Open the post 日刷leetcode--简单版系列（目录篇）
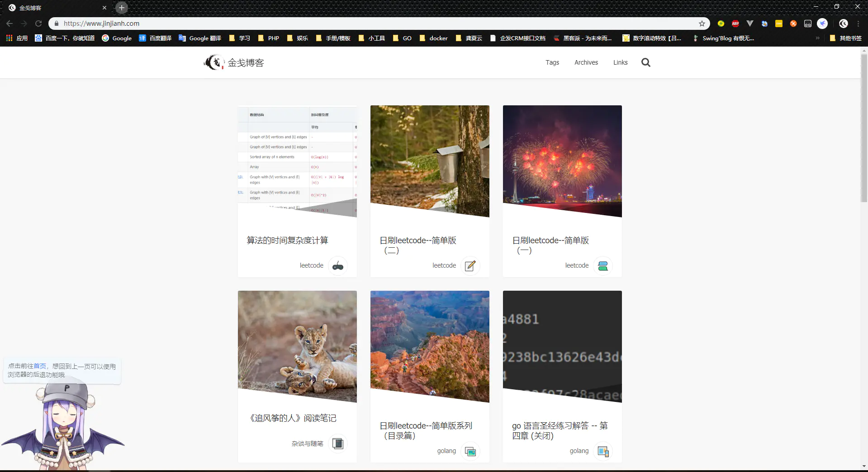 click(426, 430)
